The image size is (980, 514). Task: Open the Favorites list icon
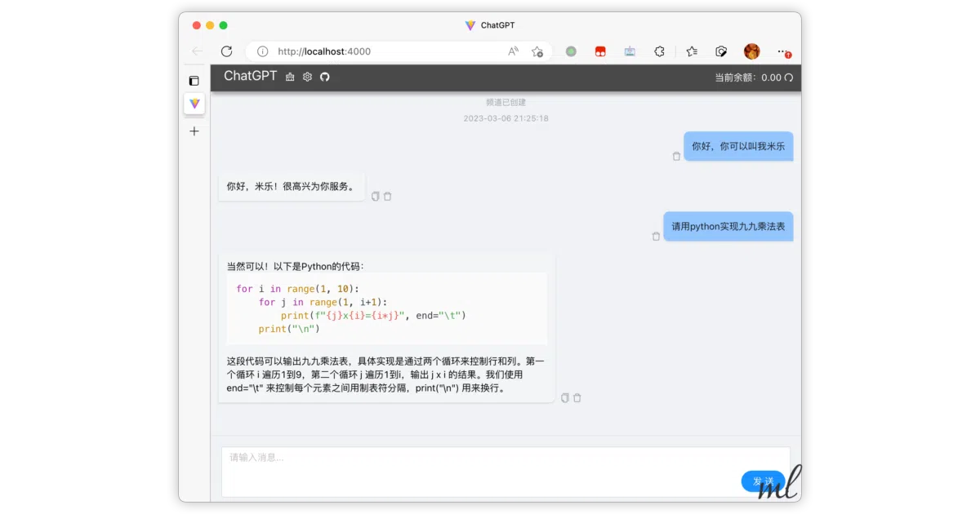click(692, 51)
